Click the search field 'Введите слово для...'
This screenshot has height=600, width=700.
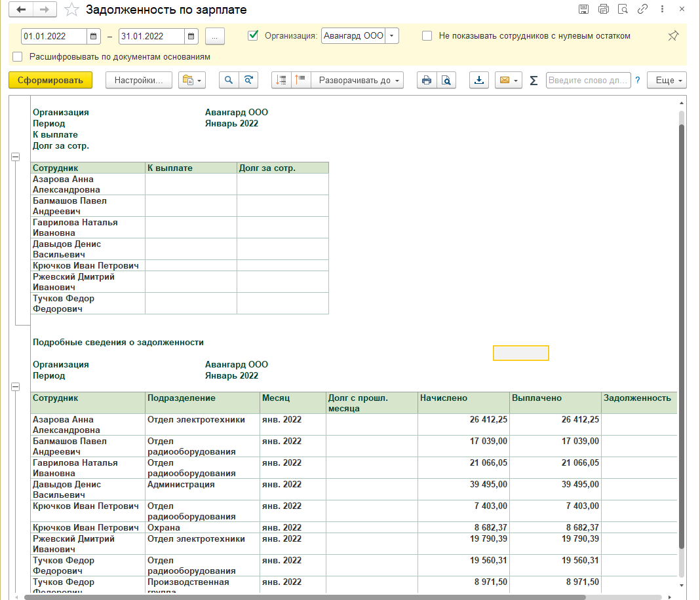587,80
